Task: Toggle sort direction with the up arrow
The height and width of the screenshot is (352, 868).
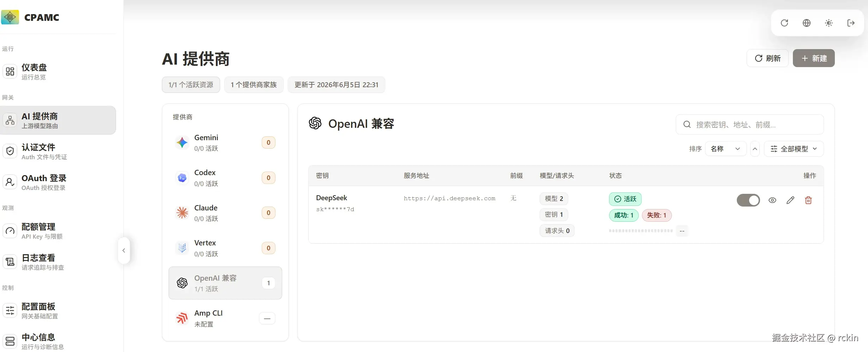Action: tap(755, 149)
